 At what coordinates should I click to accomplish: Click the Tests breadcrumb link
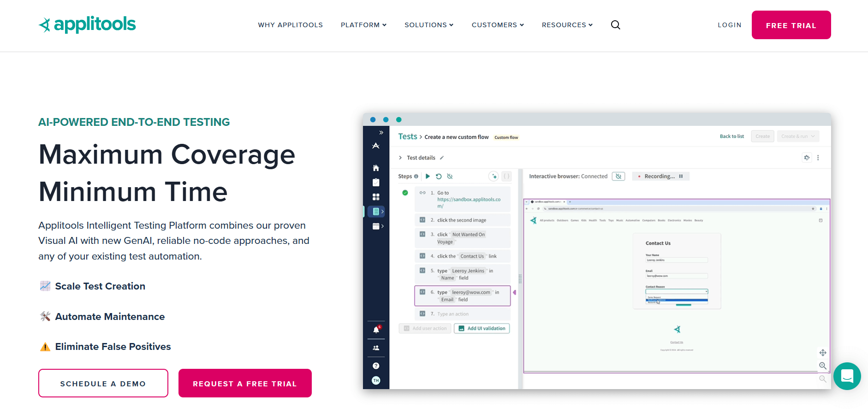tap(408, 136)
